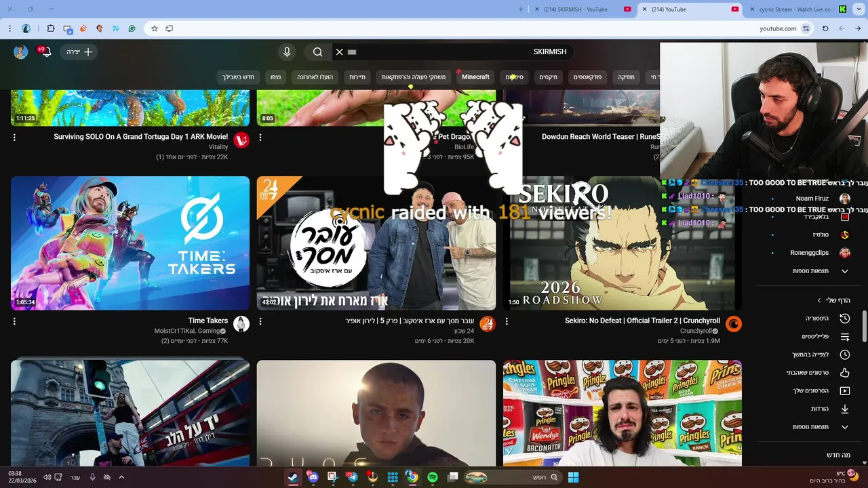Open הורדות downloads in sidebar
Image resolution: width=868 pixels, height=488 pixels.
point(811,409)
